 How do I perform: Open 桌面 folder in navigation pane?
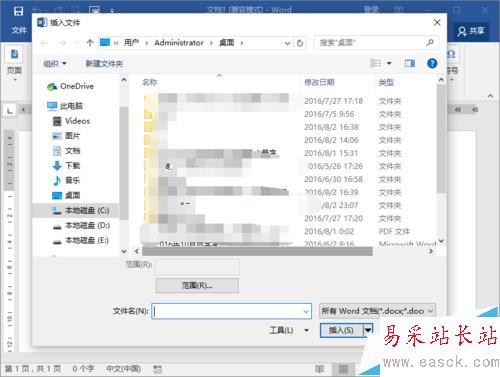[x=66, y=195]
